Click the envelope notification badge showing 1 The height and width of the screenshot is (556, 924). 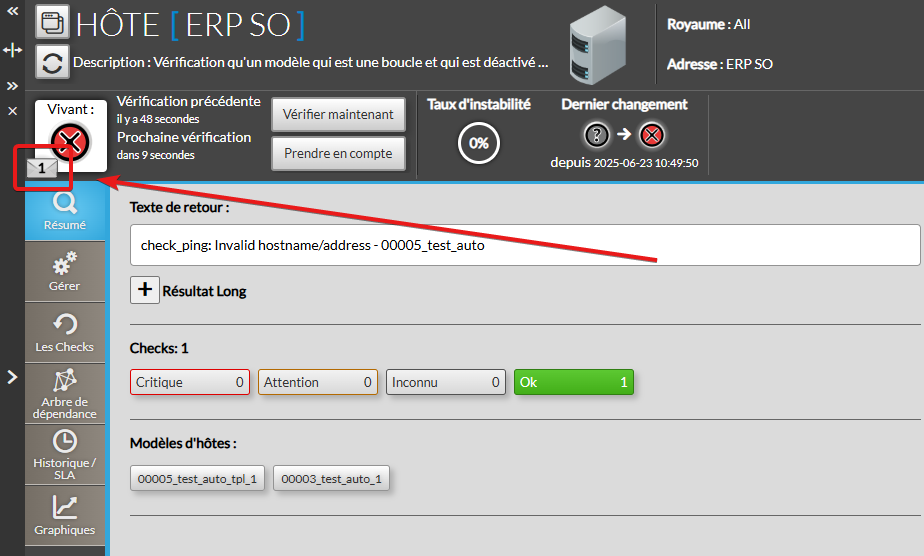(41, 168)
